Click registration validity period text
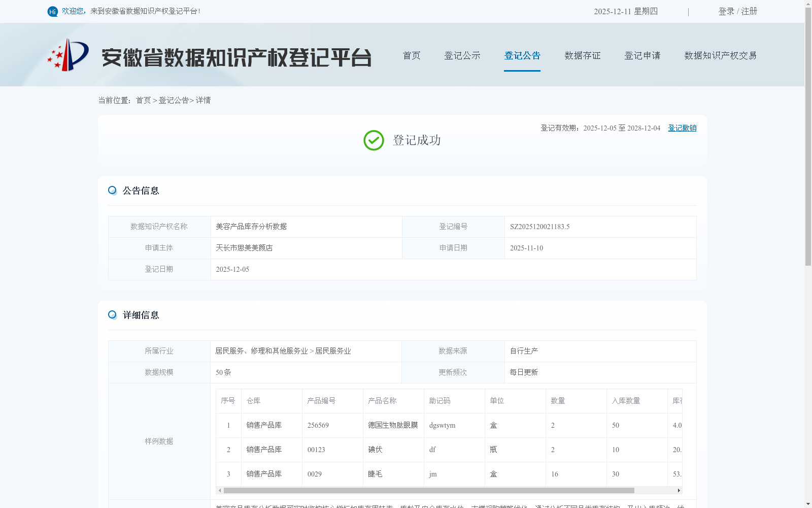The width and height of the screenshot is (812, 508). tap(600, 128)
